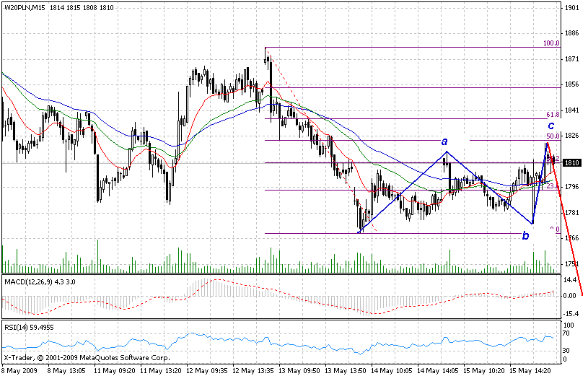Screen dimensions: 588x376
Task: Click the wave label b
Action: coord(526,235)
